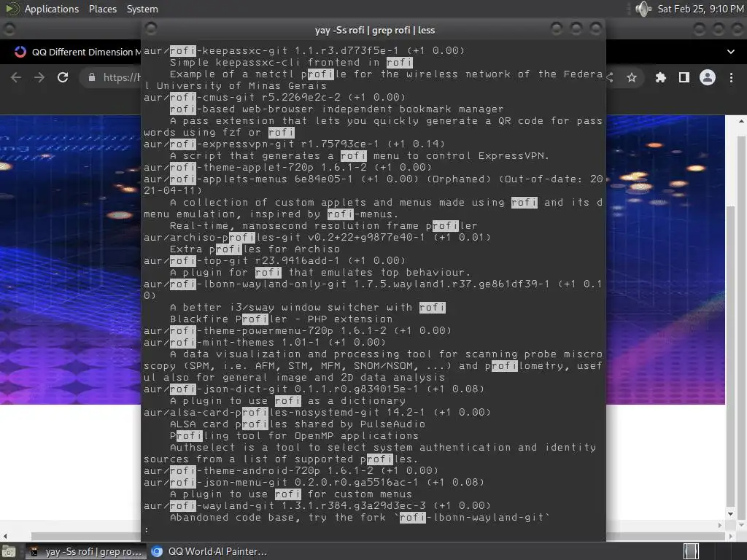Click the text 'Extra profiles for Archiso'
747x560 pixels.
pyautogui.click(x=255, y=249)
